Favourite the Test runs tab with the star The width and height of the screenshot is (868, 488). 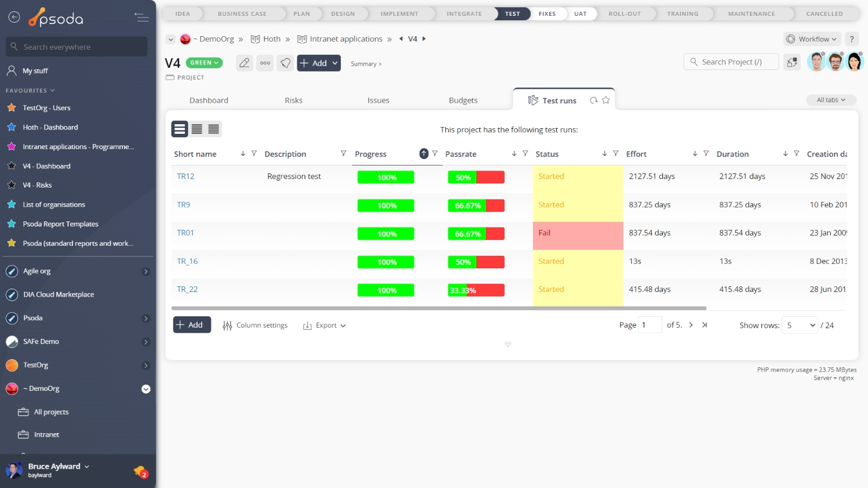coord(606,100)
